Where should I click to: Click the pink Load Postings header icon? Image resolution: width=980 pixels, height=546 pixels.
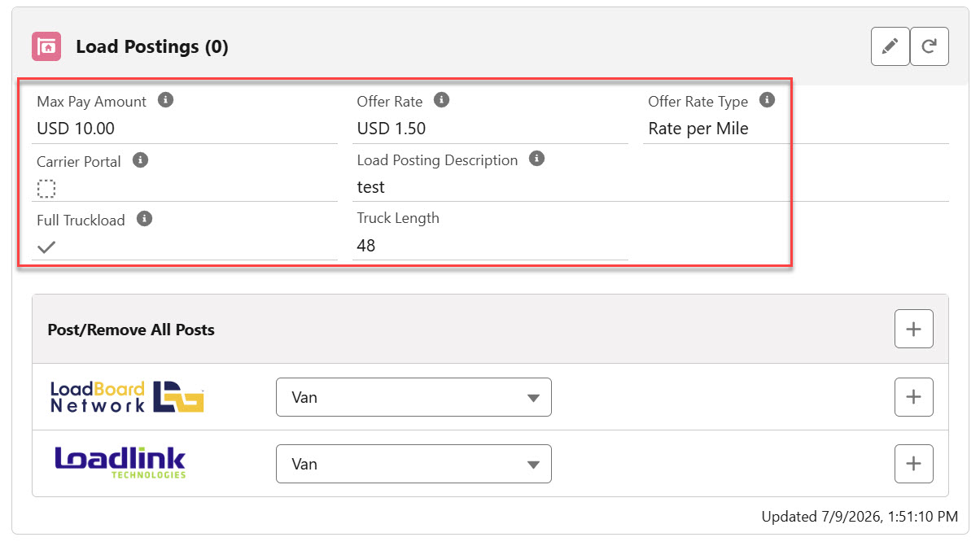pos(47,46)
